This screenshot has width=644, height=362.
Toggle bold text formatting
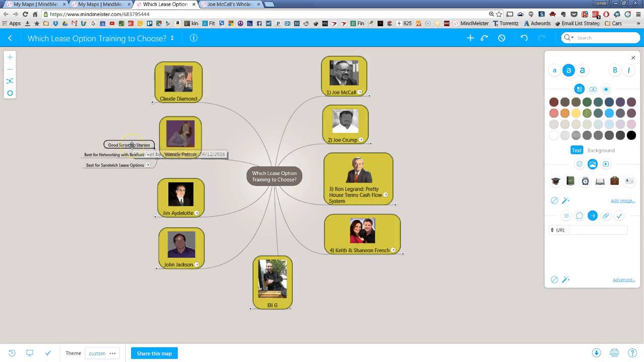(615, 70)
